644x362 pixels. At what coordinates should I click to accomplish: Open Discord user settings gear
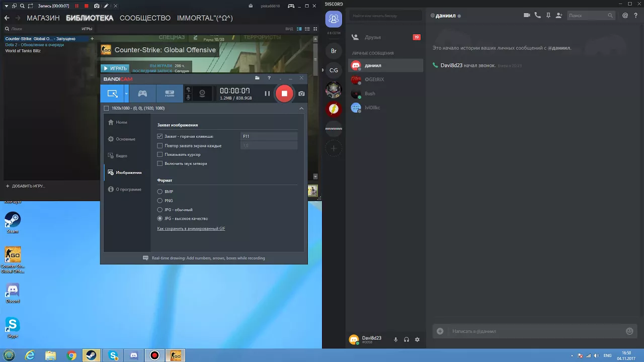[417, 340]
